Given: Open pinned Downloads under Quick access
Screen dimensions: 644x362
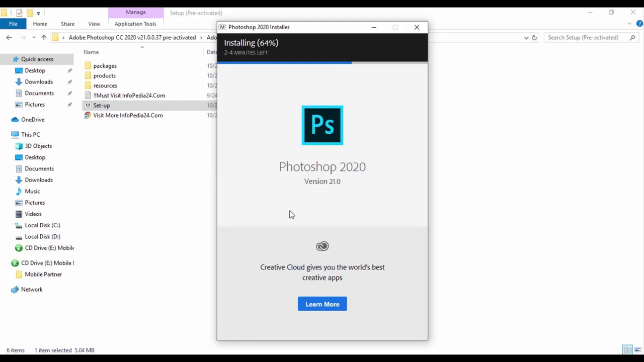Looking at the screenshot, I should pos(39,82).
